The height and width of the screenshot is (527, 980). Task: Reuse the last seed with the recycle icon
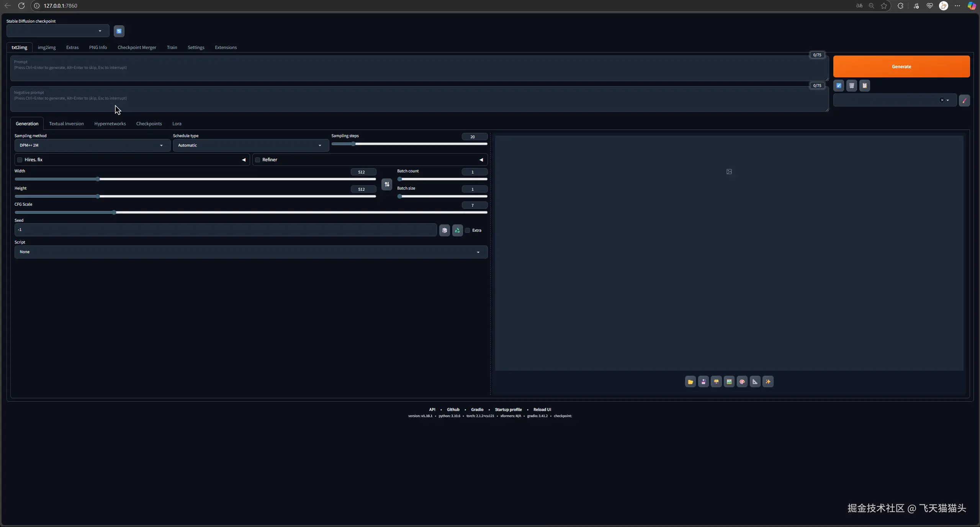458,230
